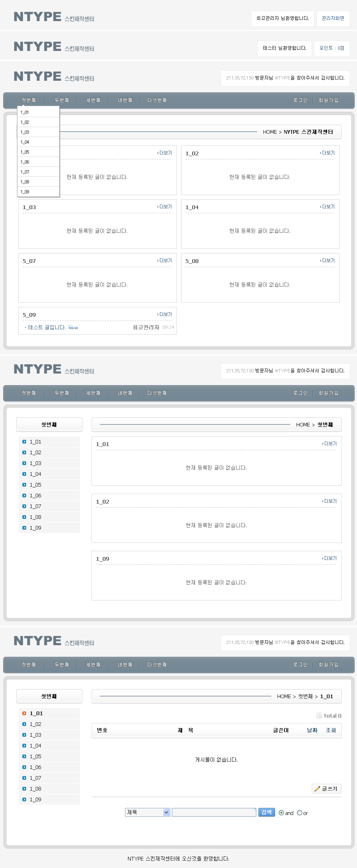The height and width of the screenshot is (868, 357).
Task: Click the search text input field
Action: (x=214, y=812)
